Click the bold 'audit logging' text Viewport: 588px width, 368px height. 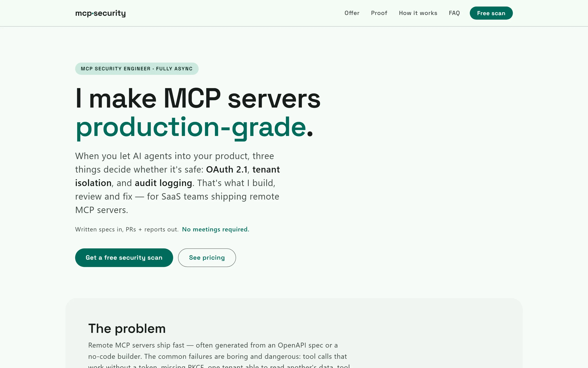click(163, 183)
